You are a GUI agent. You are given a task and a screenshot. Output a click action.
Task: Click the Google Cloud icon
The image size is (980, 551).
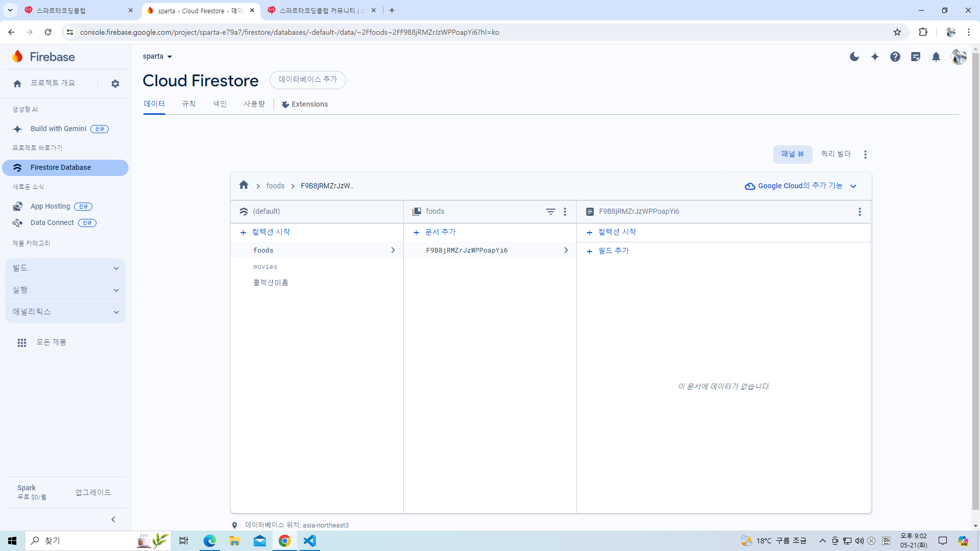click(750, 186)
